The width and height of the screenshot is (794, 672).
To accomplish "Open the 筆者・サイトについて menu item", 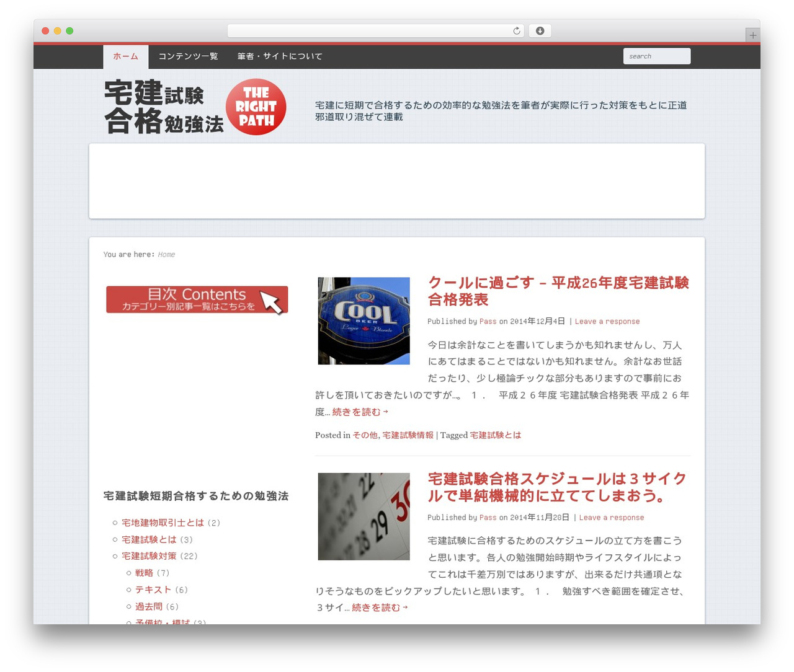I will [280, 56].
